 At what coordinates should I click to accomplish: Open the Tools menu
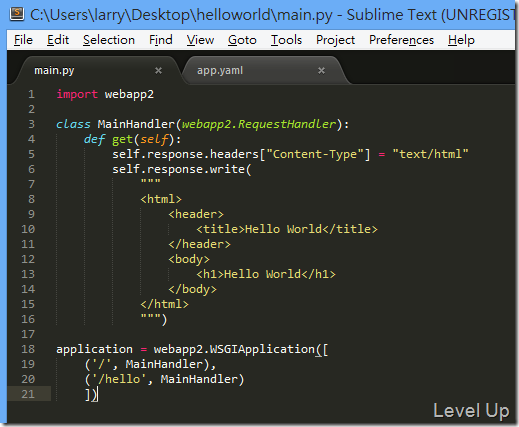(x=286, y=40)
